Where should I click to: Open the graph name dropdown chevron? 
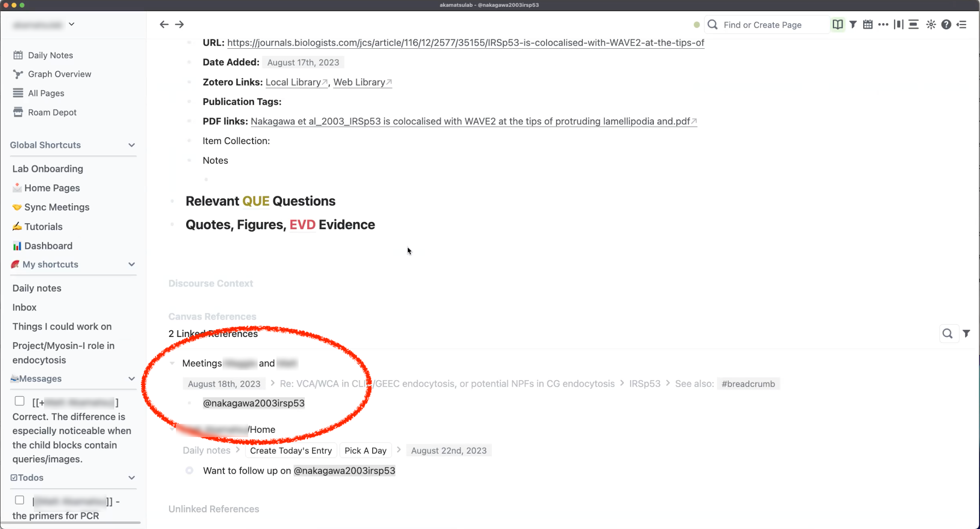[71, 24]
